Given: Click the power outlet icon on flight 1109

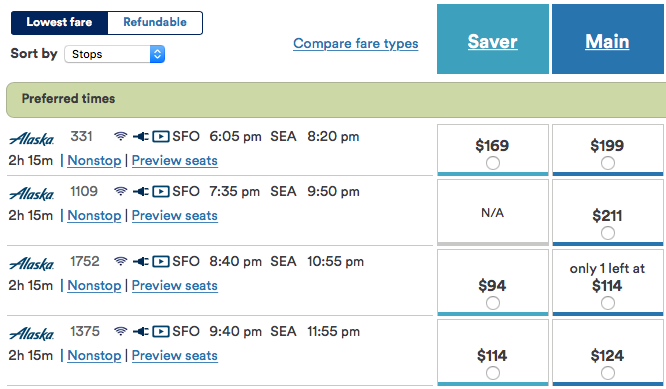Looking at the screenshot, I should 141,192.
